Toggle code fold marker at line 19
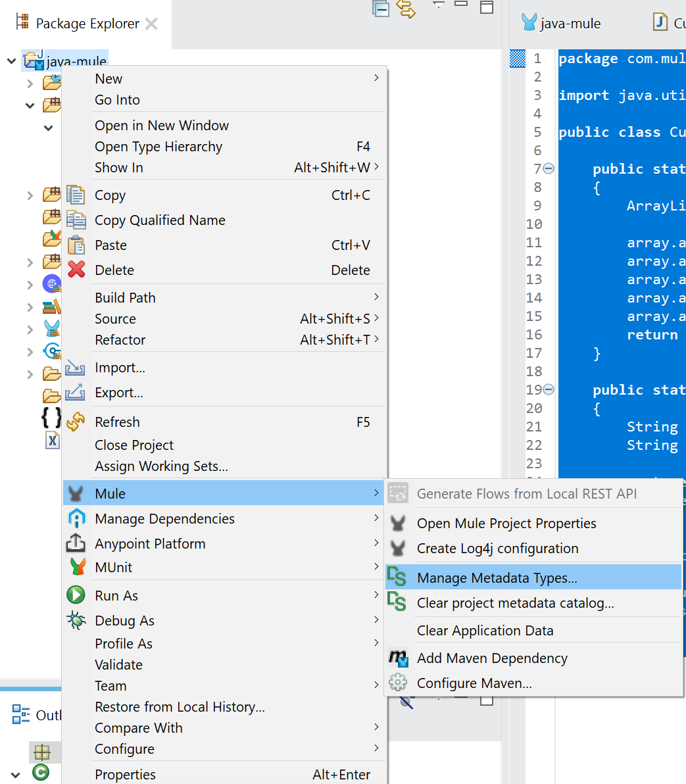 pyautogui.click(x=549, y=390)
